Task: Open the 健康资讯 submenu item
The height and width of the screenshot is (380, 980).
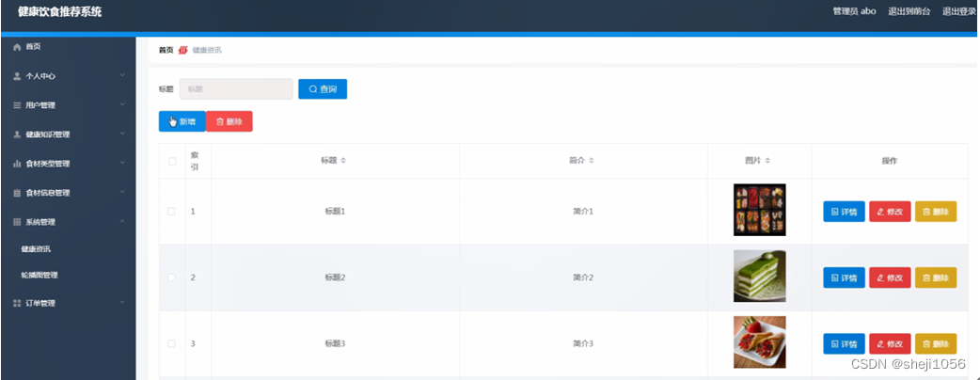Action: point(36,248)
